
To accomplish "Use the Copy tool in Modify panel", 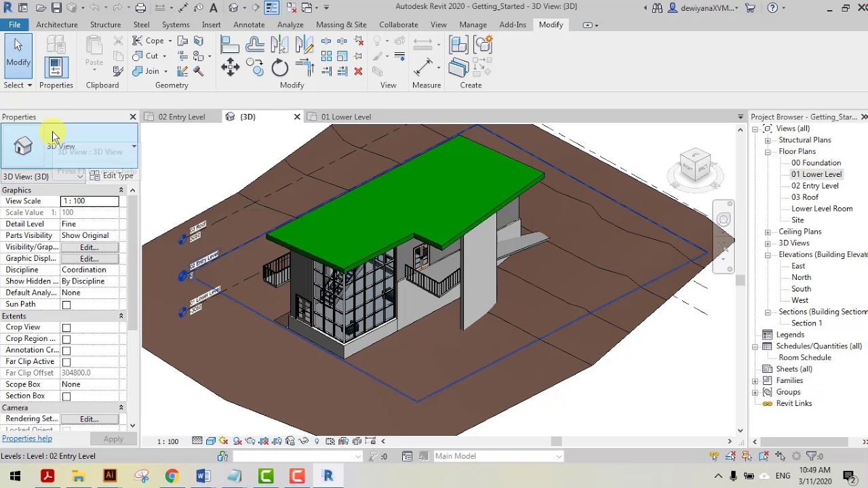I will click(255, 67).
